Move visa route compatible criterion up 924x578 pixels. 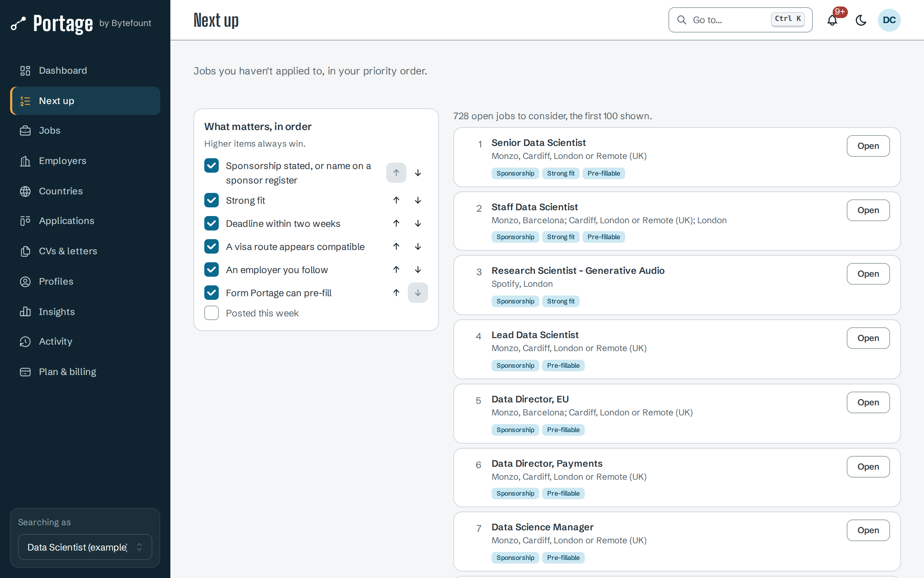[396, 247]
